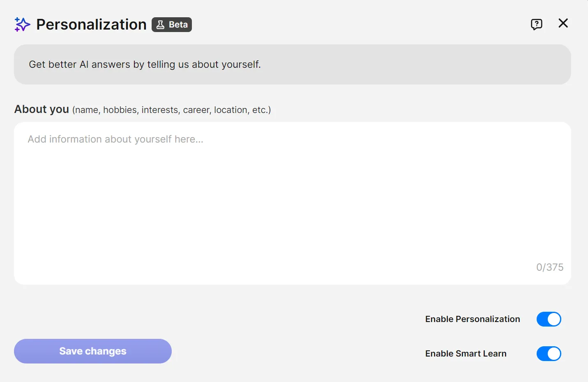The height and width of the screenshot is (382, 588).
Task: Click the '(name, hobbies, interests…)' hint text
Action: click(x=171, y=110)
